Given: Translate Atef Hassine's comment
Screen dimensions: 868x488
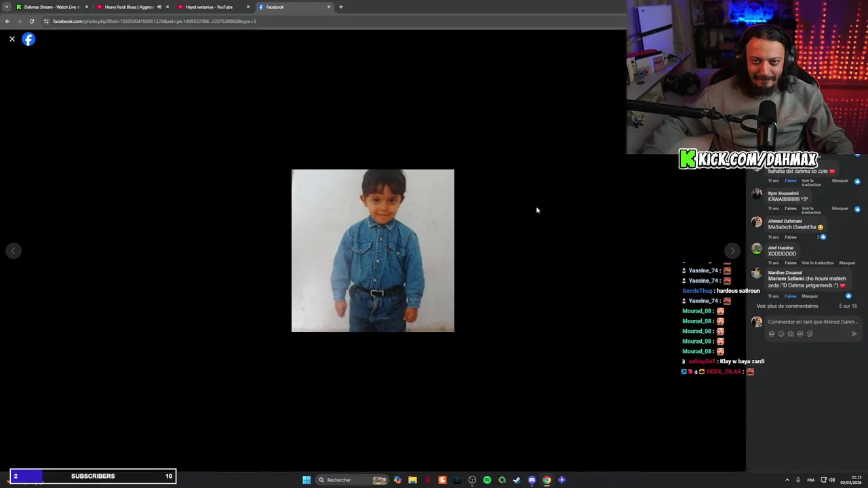Looking at the screenshot, I should (x=818, y=263).
